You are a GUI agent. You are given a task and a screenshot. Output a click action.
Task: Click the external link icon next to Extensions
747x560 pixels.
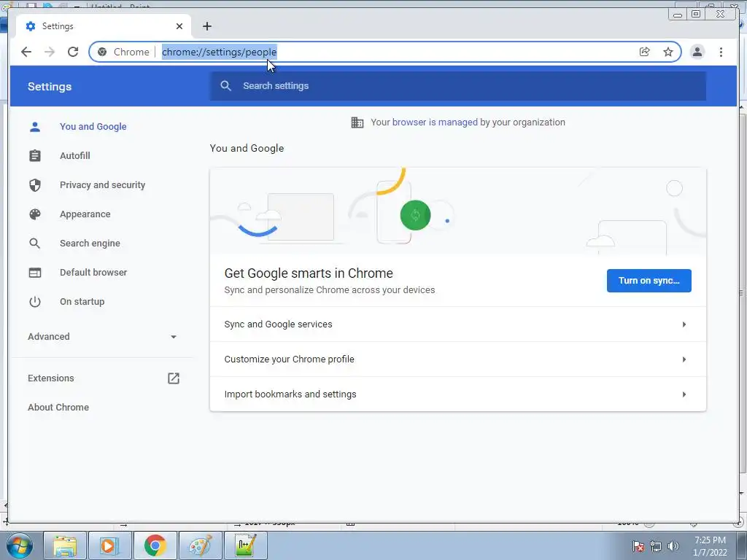click(x=174, y=378)
